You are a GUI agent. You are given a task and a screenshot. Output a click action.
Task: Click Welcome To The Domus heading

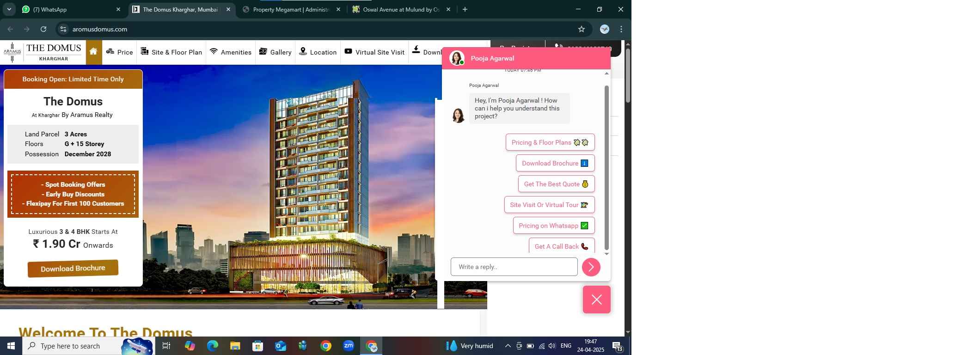pos(105,331)
